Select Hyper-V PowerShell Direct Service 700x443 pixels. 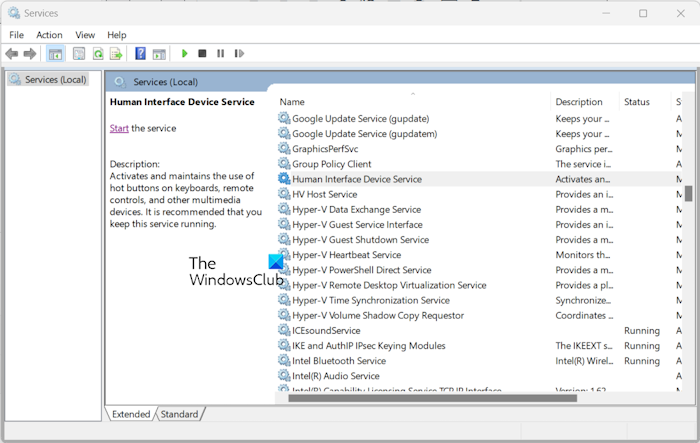tap(362, 270)
